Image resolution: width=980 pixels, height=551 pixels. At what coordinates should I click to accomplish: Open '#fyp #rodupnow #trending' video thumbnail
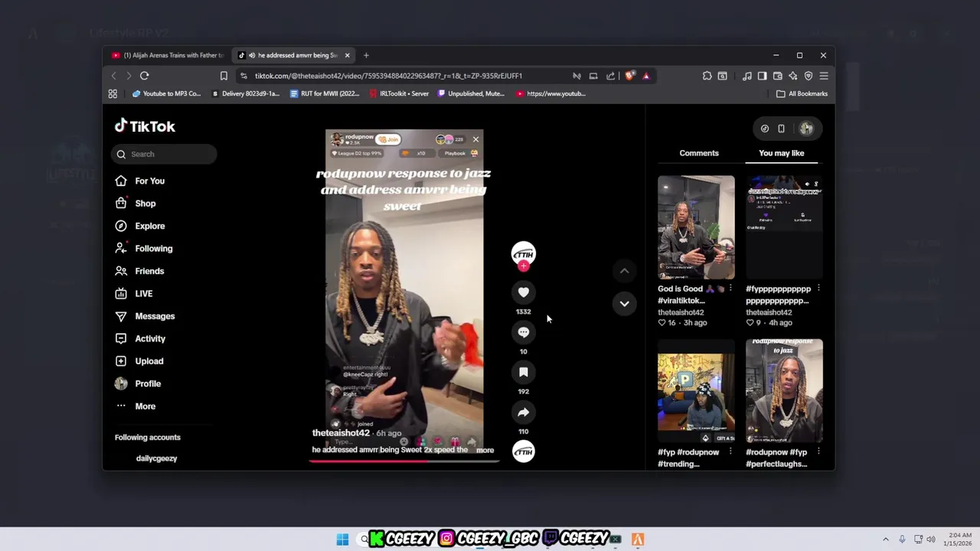(696, 391)
